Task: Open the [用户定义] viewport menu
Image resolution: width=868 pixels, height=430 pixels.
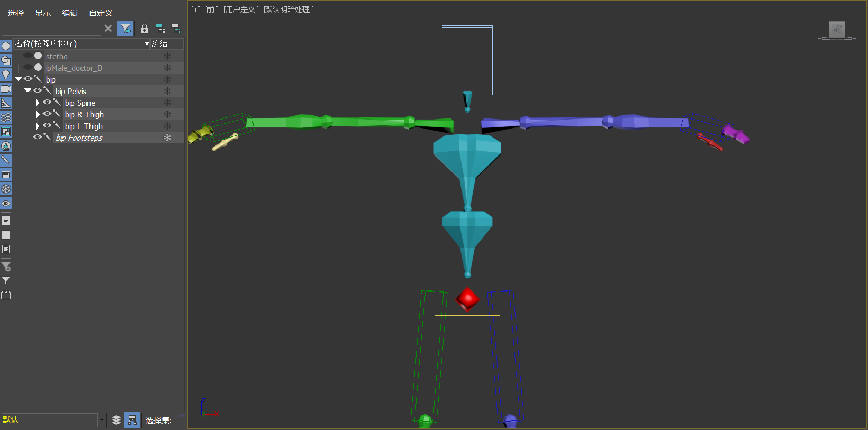Action: (x=241, y=10)
